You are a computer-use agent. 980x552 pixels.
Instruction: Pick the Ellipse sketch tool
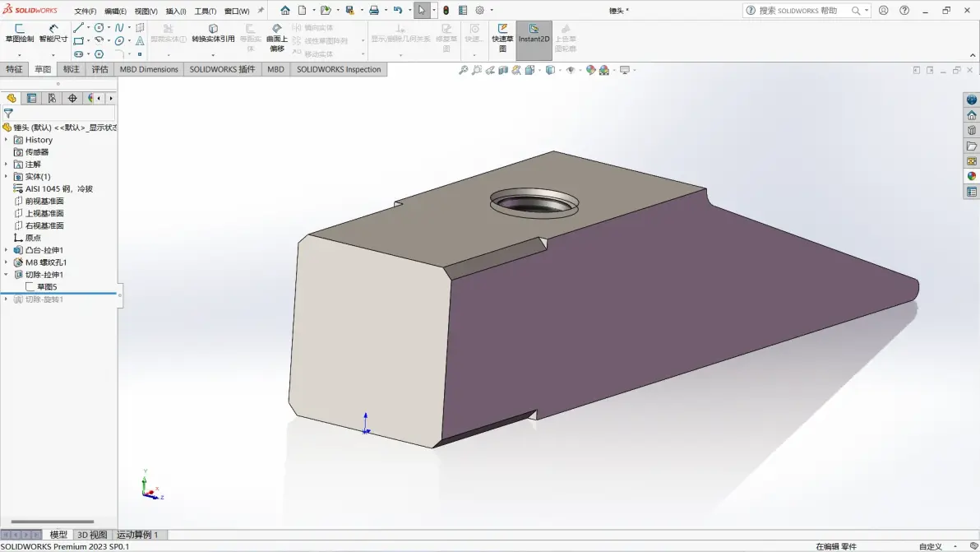tap(118, 40)
